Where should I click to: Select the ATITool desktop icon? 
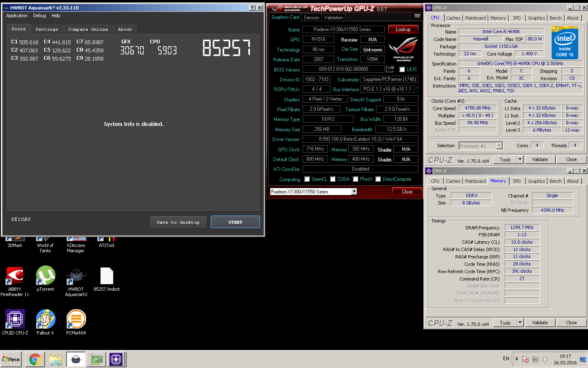tap(107, 242)
